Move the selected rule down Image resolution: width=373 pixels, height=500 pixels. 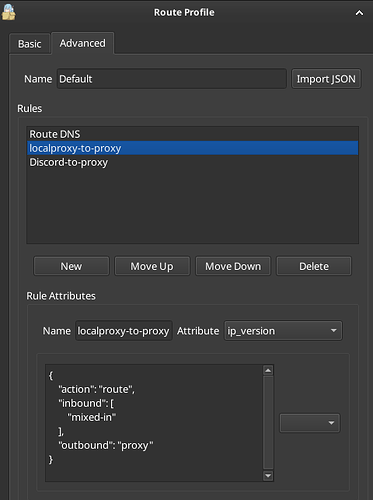pos(233,266)
